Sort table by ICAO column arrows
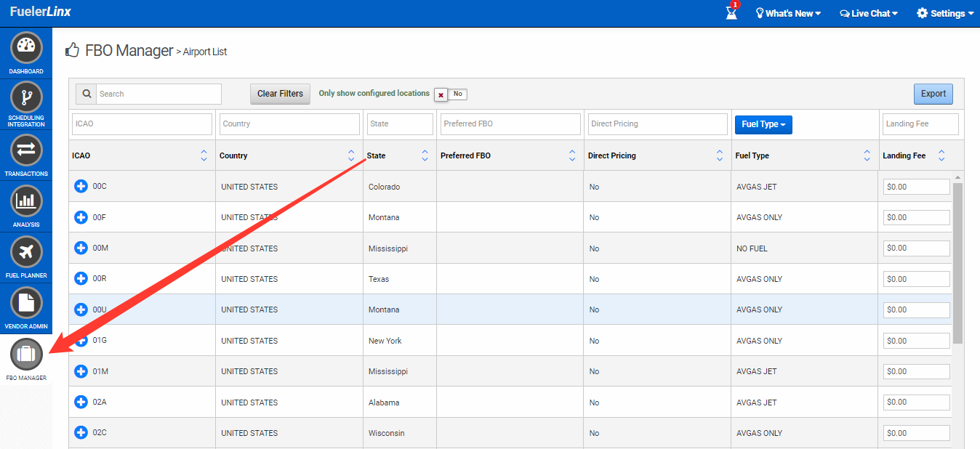The width and height of the screenshot is (980, 449). pyautogui.click(x=204, y=155)
